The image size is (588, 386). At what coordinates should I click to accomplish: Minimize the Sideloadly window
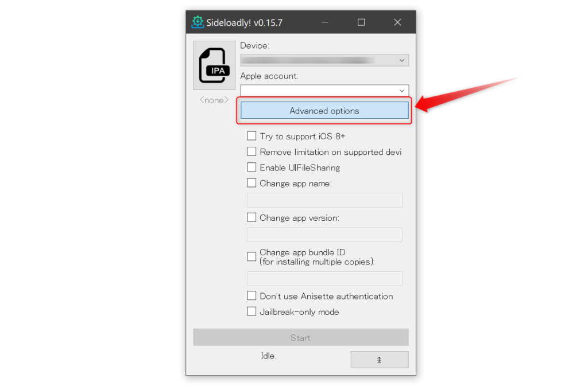[x=325, y=22]
